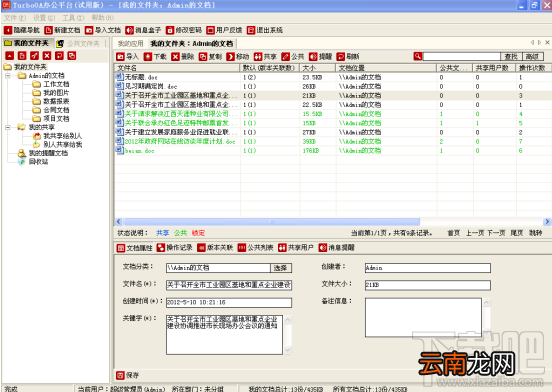Open the 设置 menu
Viewport: 552px width, 392px height.
[x=44, y=18]
